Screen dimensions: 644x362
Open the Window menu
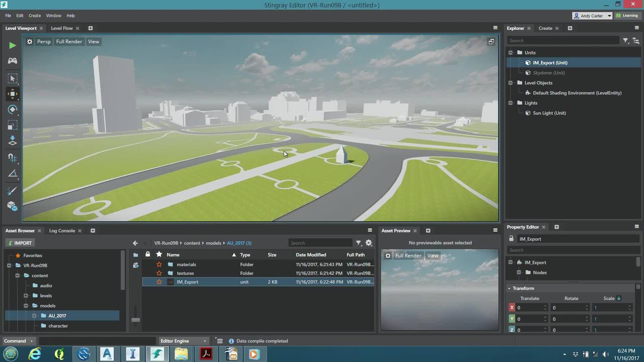[x=53, y=16]
